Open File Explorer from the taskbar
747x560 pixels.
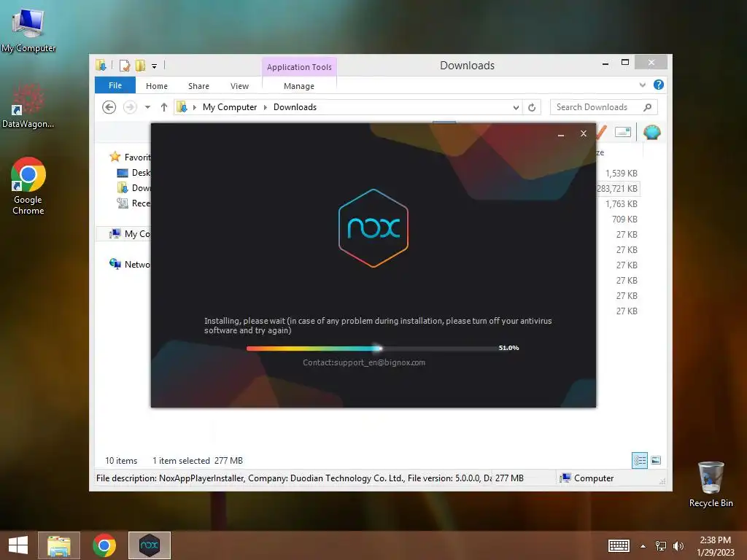click(x=59, y=545)
